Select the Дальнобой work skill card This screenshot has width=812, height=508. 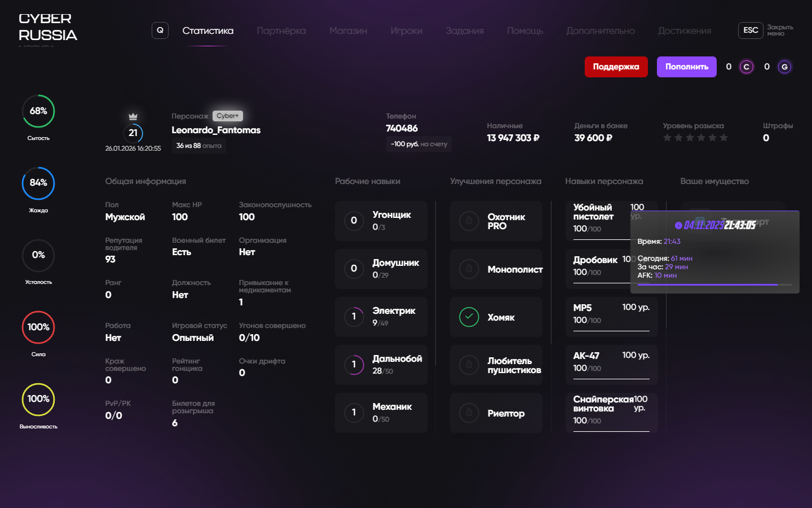(381, 365)
